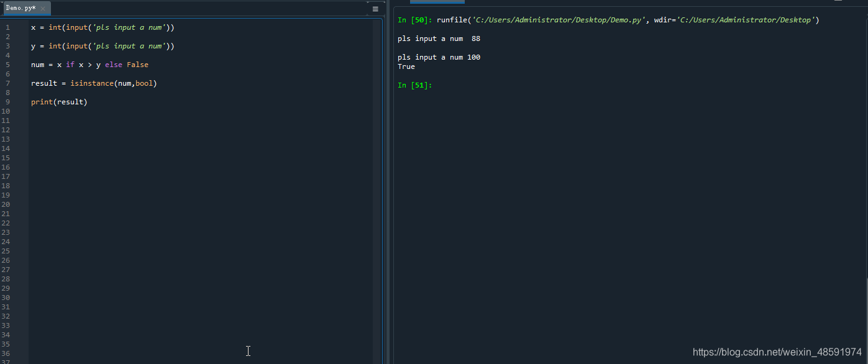Close the Demo.py* editor tab
This screenshot has height=364, width=868.
[42, 9]
